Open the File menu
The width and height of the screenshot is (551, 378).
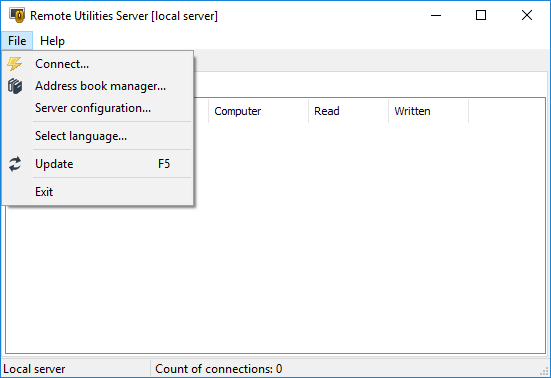pyautogui.click(x=17, y=41)
